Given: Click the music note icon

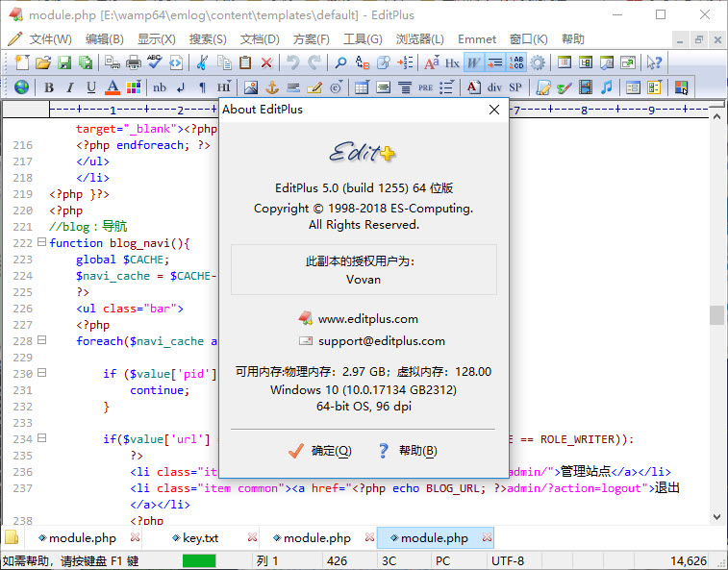Looking at the screenshot, I should point(607,87).
